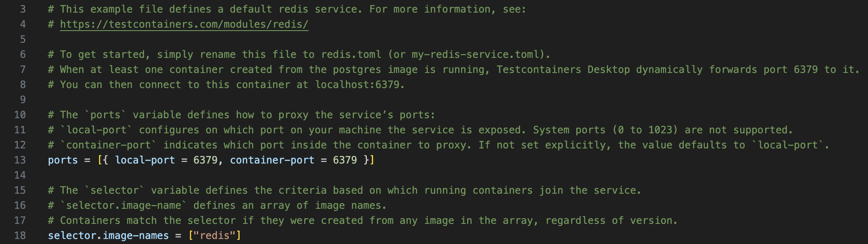The height and width of the screenshot is (244, 868).
Task: Click line number 4 in gutter
Action: click(23, 24)
